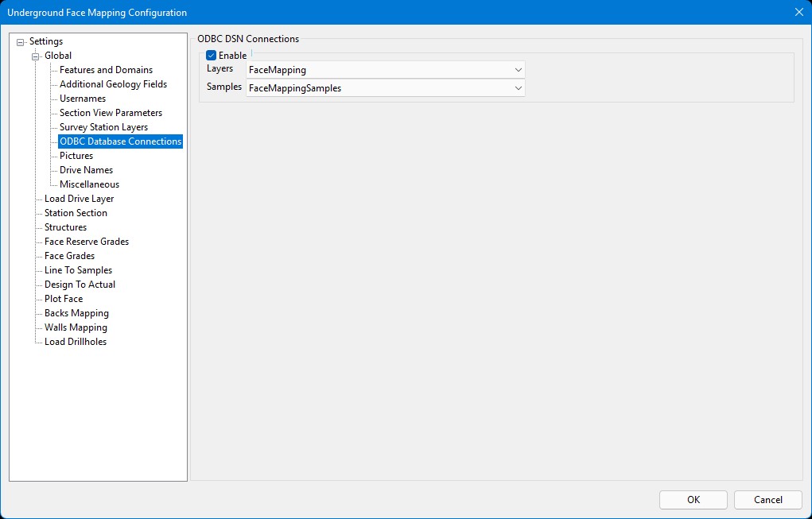Go to Section View Parameters
The height and width of the screenshot is (519, 812).
(111, 113)
